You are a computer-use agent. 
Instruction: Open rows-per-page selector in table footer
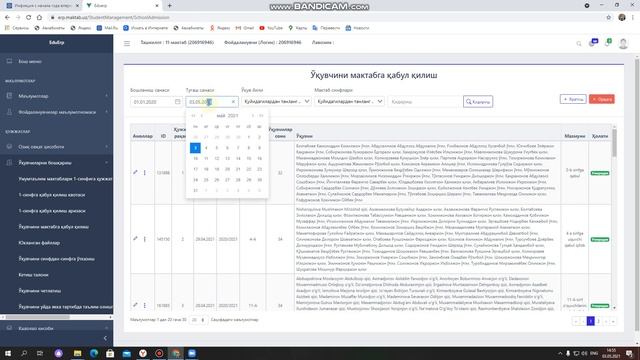[x=198, y=320]
